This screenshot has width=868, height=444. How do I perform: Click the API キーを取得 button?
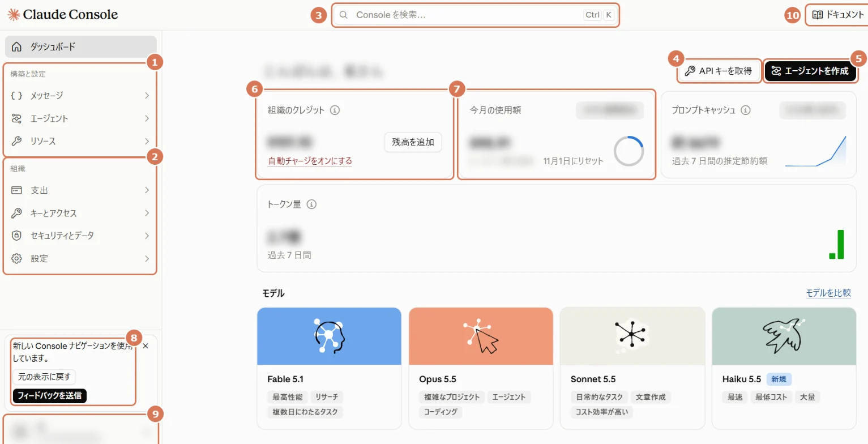point(719,71)
